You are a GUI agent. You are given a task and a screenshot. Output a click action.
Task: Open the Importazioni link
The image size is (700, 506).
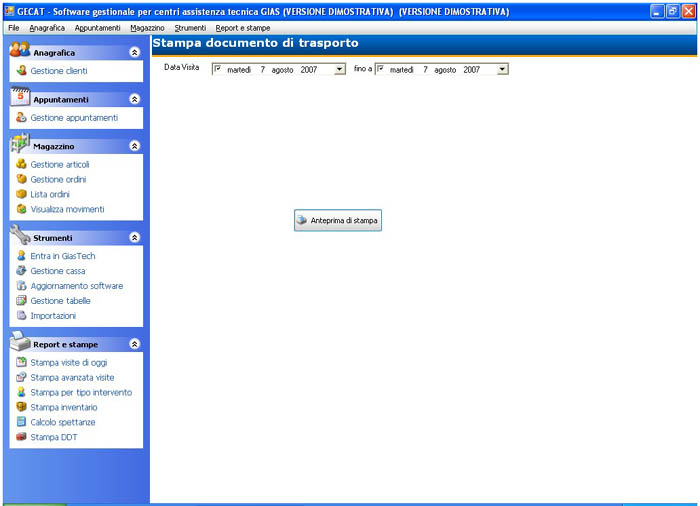click(x=53, y=316)
